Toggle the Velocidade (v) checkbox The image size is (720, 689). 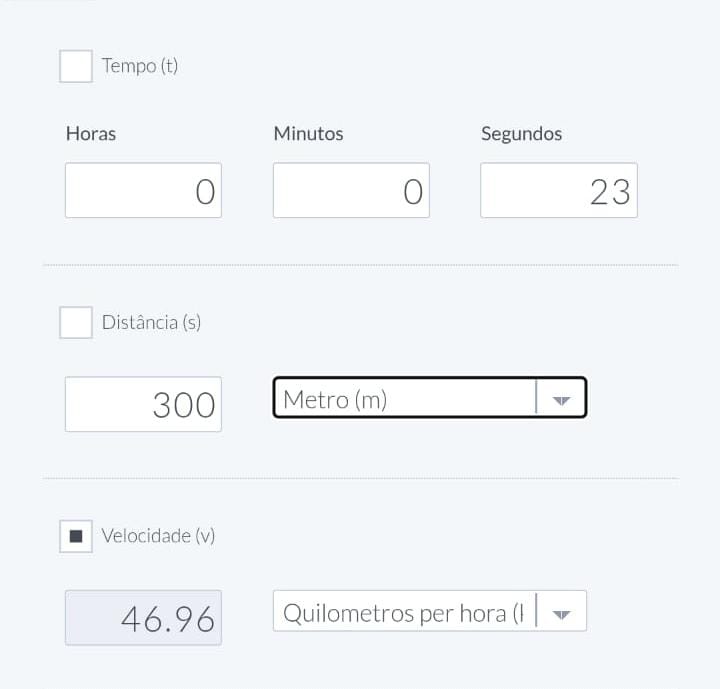[76, 536]
